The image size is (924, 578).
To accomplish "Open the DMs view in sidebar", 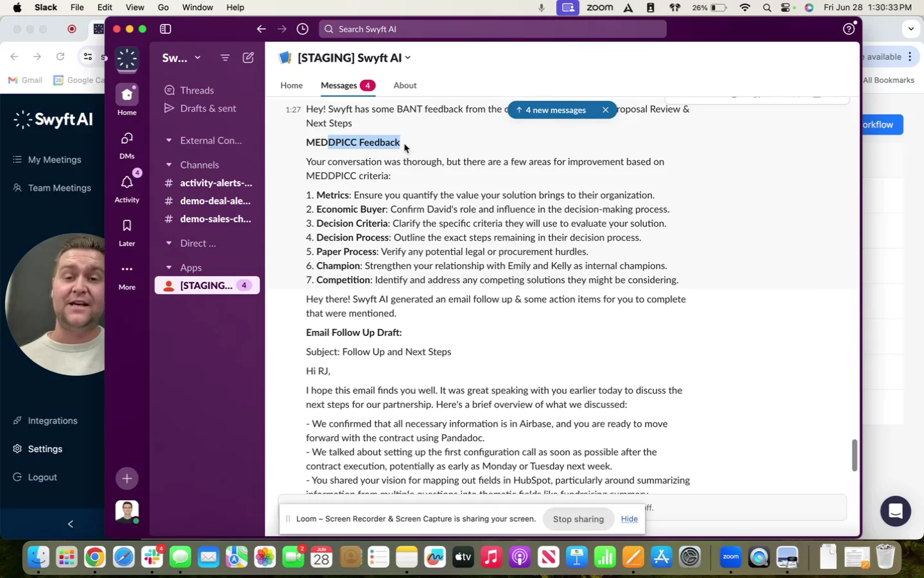I will [126, 144].
